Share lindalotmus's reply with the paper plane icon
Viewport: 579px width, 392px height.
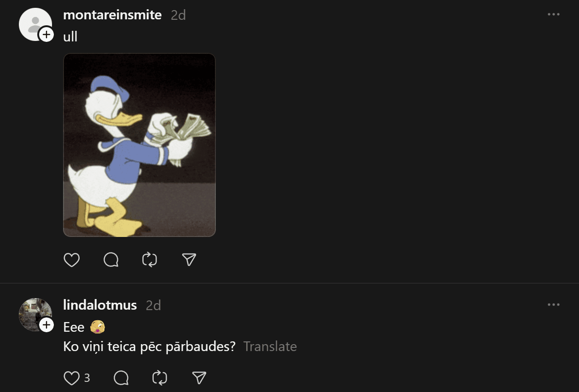tap(199, 378)
